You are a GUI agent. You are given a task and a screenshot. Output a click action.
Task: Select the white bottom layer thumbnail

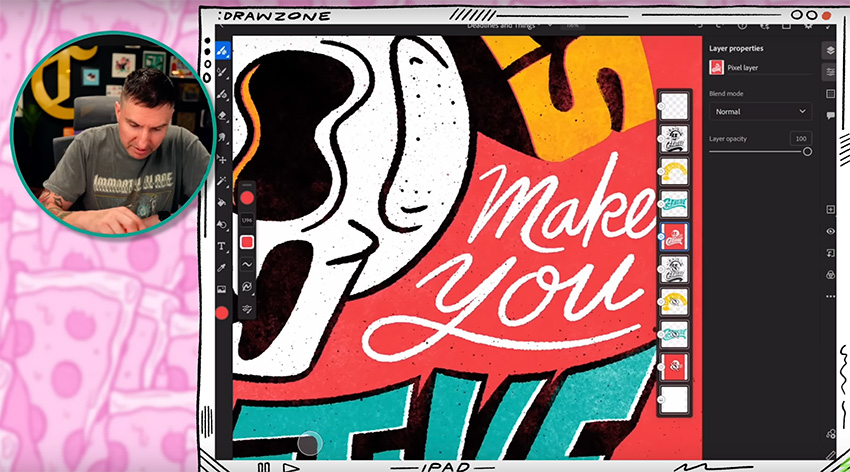click(x=675, y=400)
